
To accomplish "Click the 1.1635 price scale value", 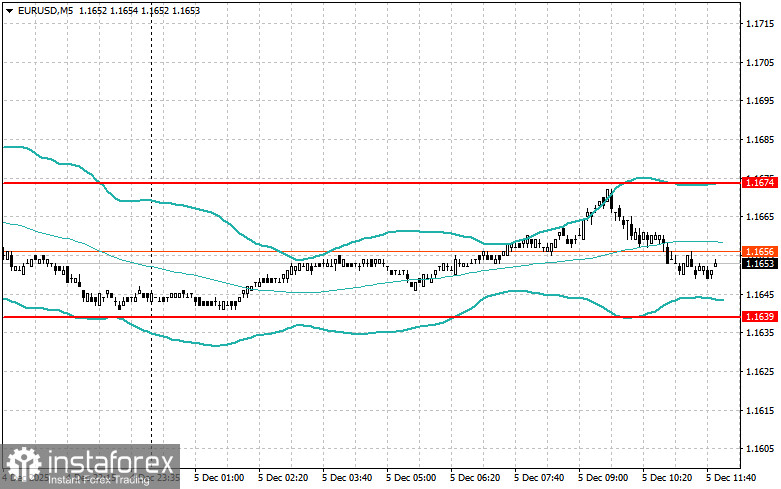I will click(x=760, y=332).
